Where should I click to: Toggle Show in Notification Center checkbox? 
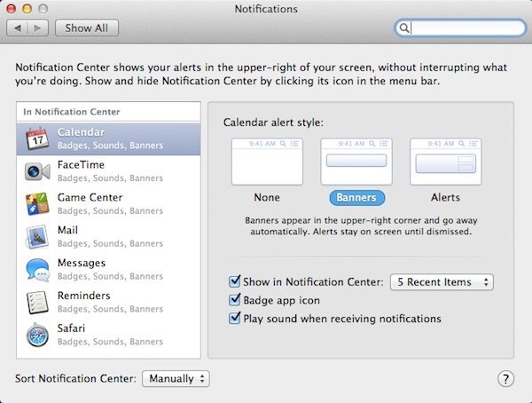point(234,281)
